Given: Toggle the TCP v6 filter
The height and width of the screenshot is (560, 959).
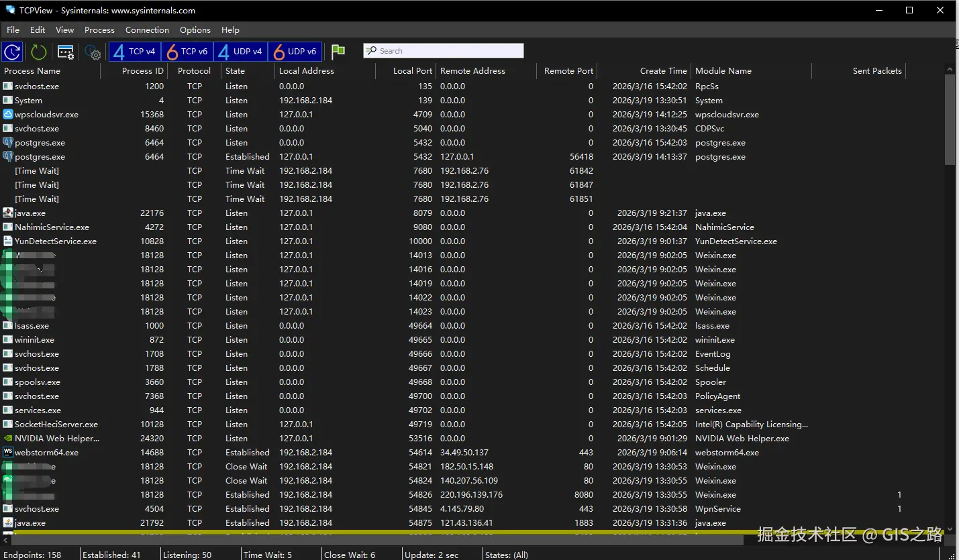Looking at the screenshot, I should tap(187, 52).
